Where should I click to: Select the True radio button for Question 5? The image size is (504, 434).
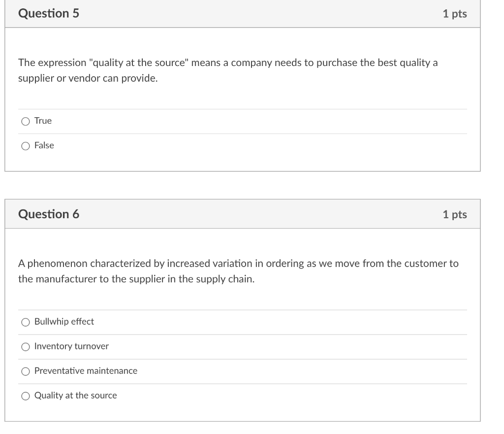(x=25, y=121)
